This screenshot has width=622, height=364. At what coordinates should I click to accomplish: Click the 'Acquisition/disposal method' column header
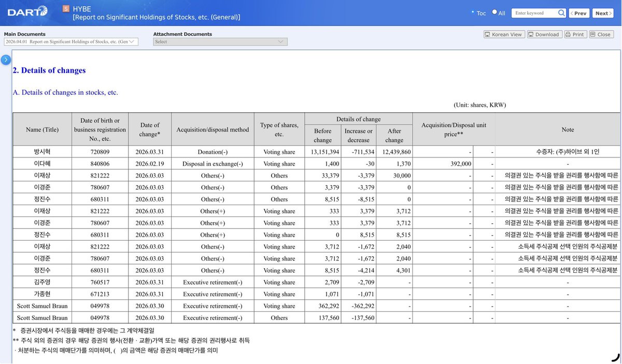click(x=213, y=129)
